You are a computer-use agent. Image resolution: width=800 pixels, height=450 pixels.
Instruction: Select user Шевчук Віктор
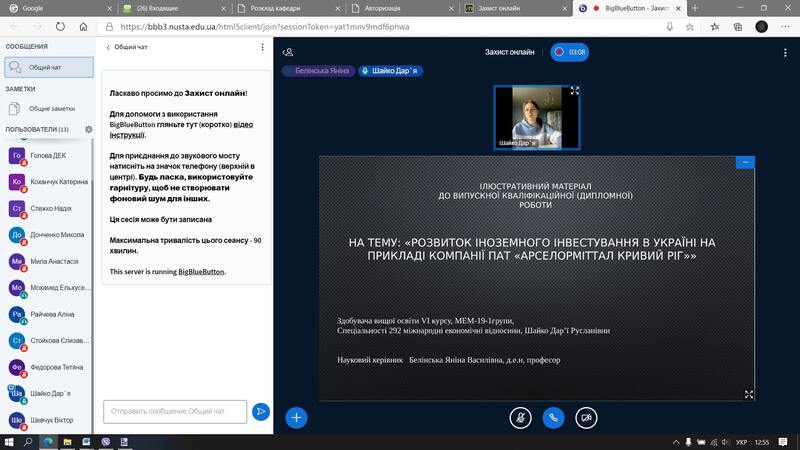pos(48,420)
